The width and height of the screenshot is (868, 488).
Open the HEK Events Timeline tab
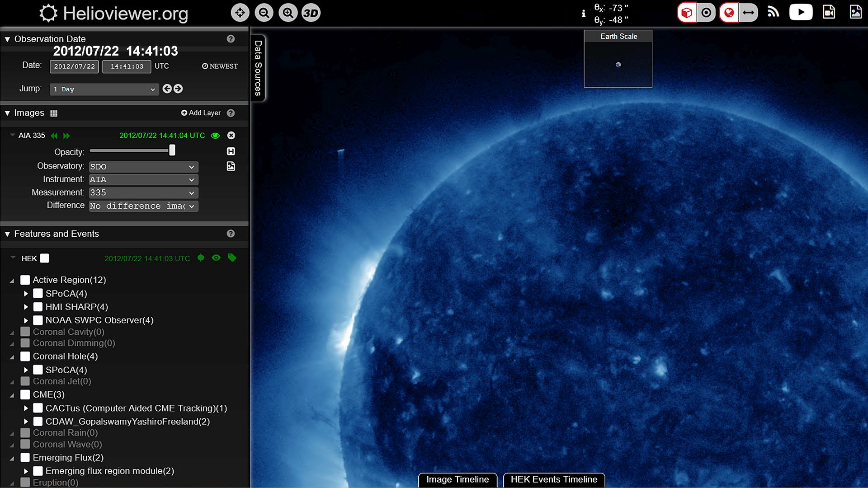click(x=554, y=479)
